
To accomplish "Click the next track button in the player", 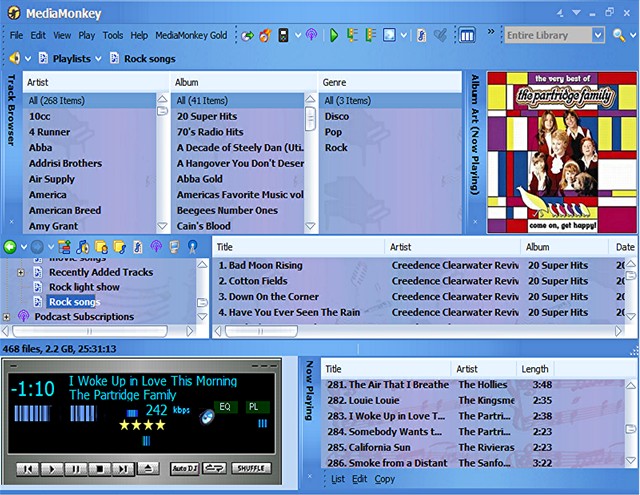I will tap(123, 468).
